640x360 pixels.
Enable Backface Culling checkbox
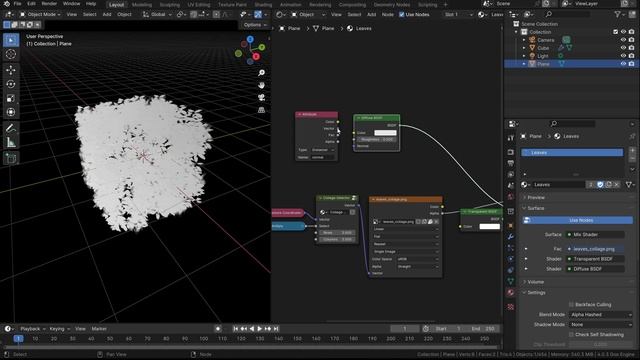coord(571,304)
